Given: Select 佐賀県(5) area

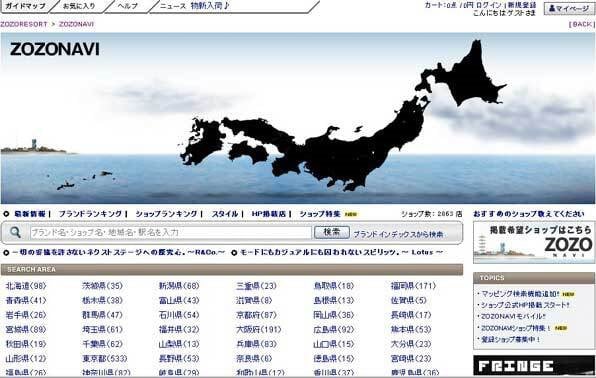Looking at the screenshot, I should coord(409,300).
